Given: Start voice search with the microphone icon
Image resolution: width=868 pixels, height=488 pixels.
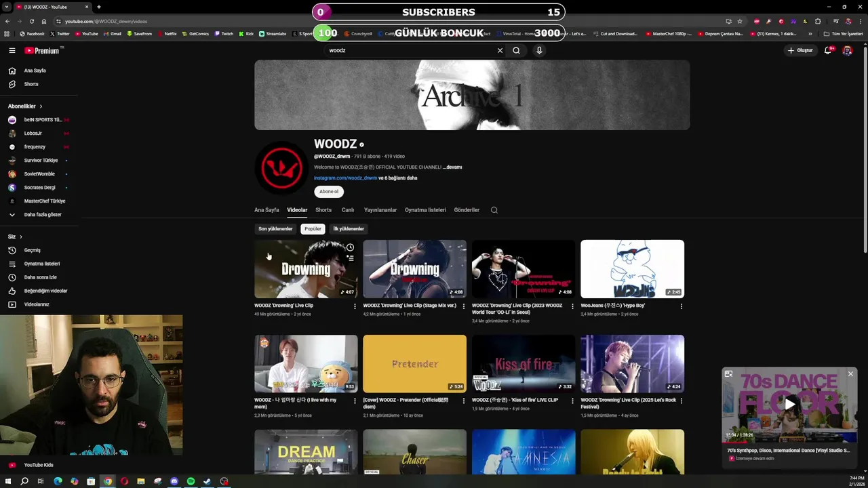Looking at the screenshot, I should coord(539,50).
